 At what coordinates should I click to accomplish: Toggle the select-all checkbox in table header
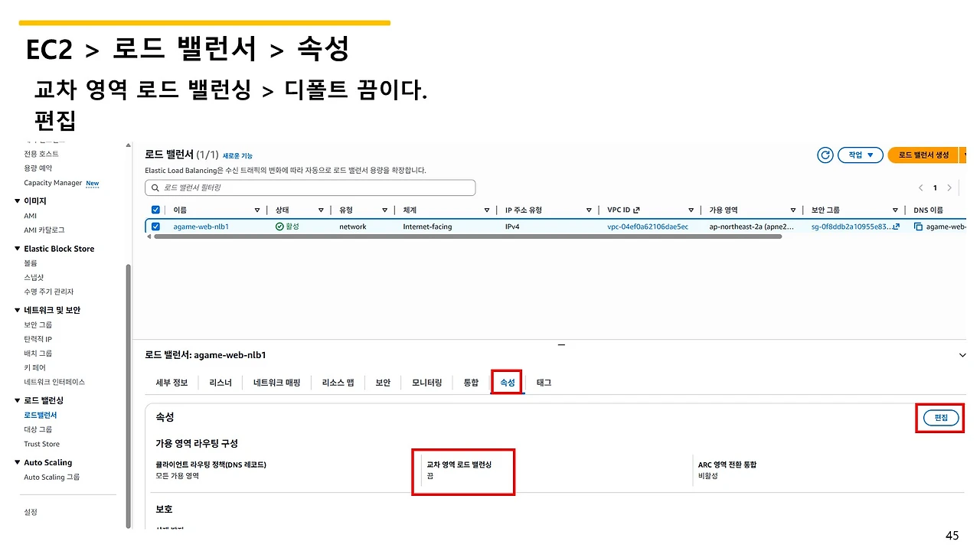tap(155, 209)
